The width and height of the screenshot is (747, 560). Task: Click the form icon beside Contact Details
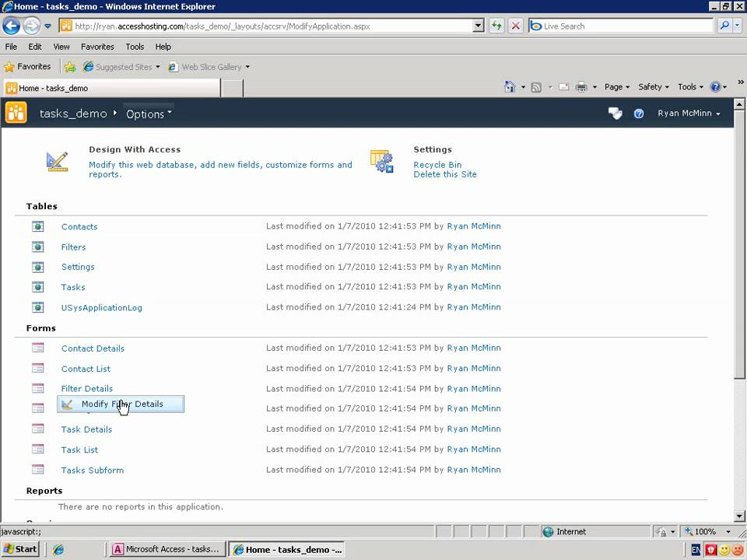[37, 348]
